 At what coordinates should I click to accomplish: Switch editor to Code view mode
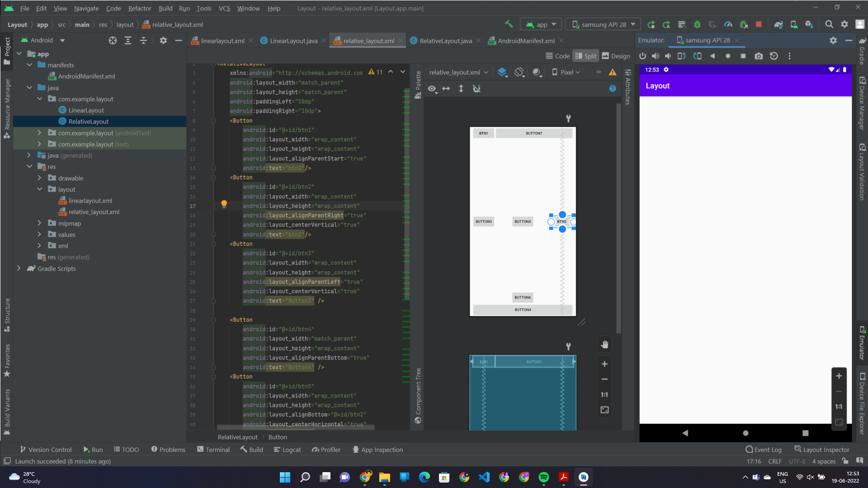557,56
